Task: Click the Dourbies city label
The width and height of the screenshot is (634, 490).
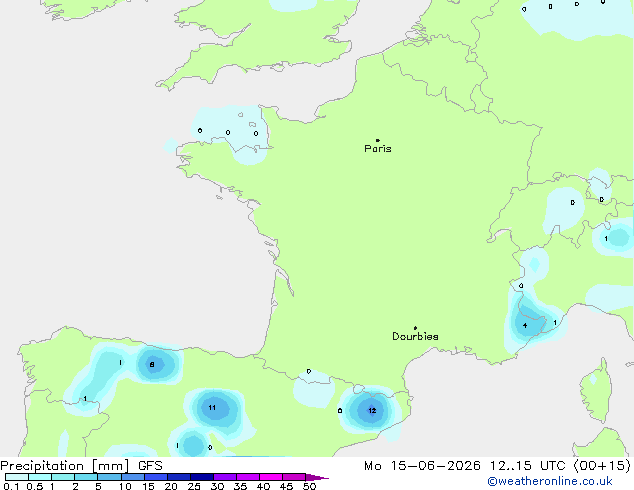Action: coord(415,336)
